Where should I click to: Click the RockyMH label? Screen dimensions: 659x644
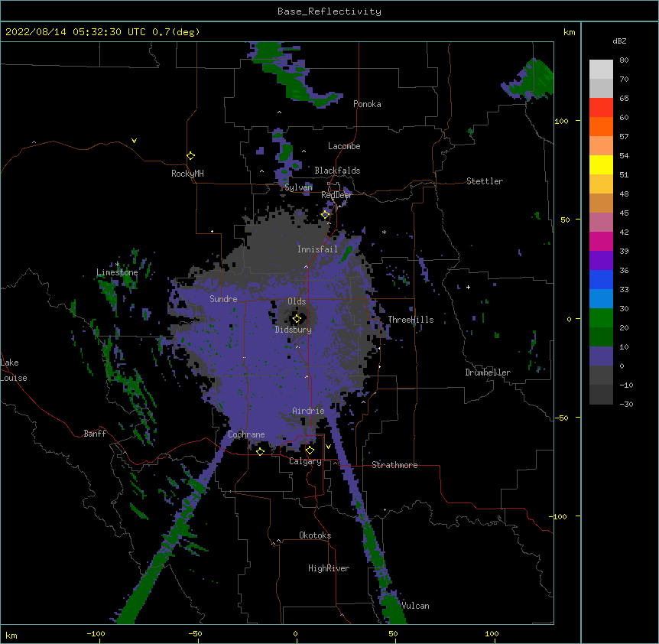tap(187, 174)
